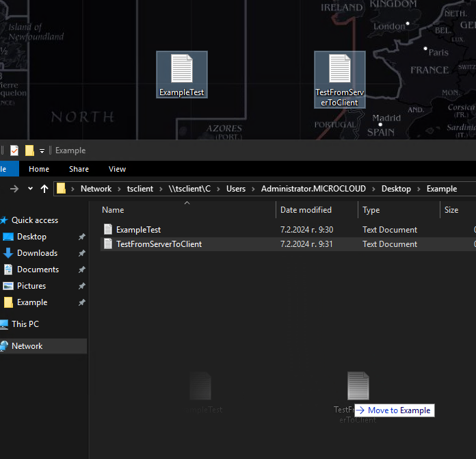Click the Forward navigation arrow
Image resolution: width=476 pixels, height=459 pixels.
[14, 189]
